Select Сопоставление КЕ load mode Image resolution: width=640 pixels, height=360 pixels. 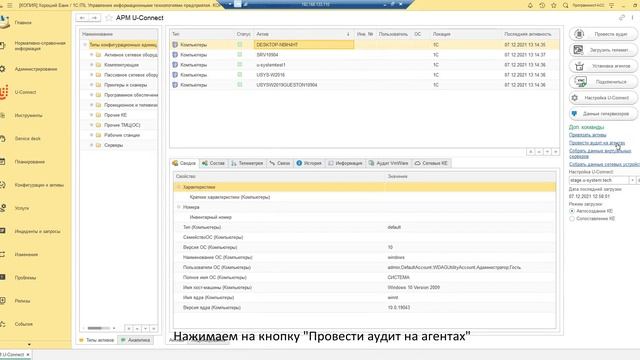pos(572,219)
